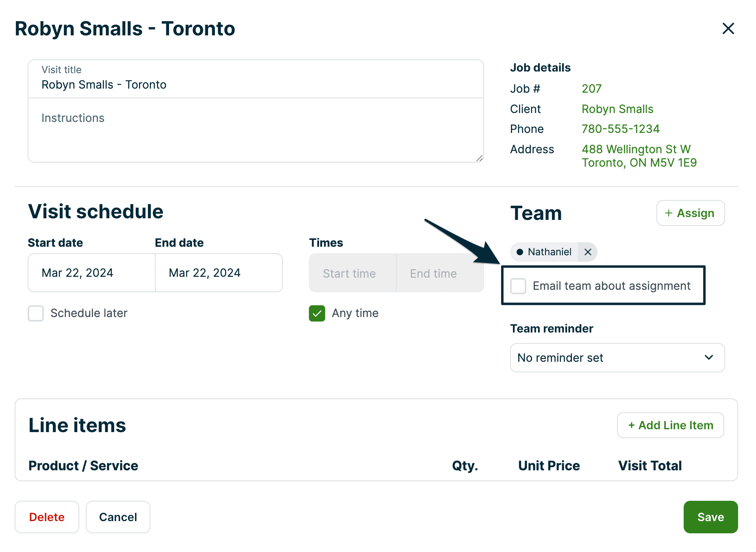This screenshot has height=552, width=756.
Task: Uncheck the "Any time" option
Action: point(317,313)
